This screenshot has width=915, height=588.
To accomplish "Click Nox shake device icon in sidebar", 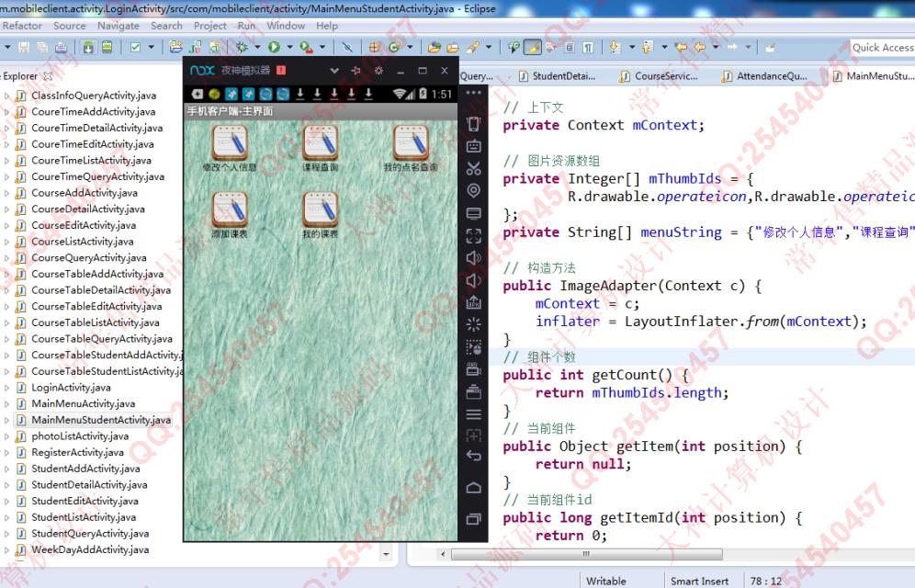I will point(474,124).
